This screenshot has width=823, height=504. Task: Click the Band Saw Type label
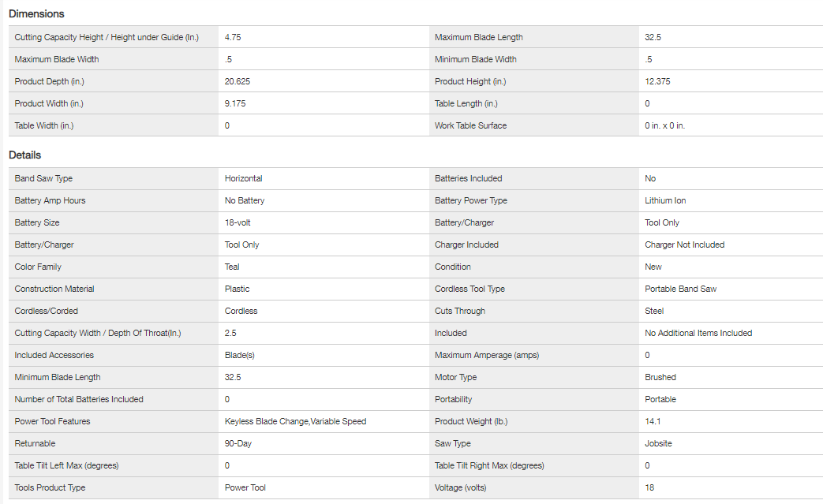tap(43, 178)
